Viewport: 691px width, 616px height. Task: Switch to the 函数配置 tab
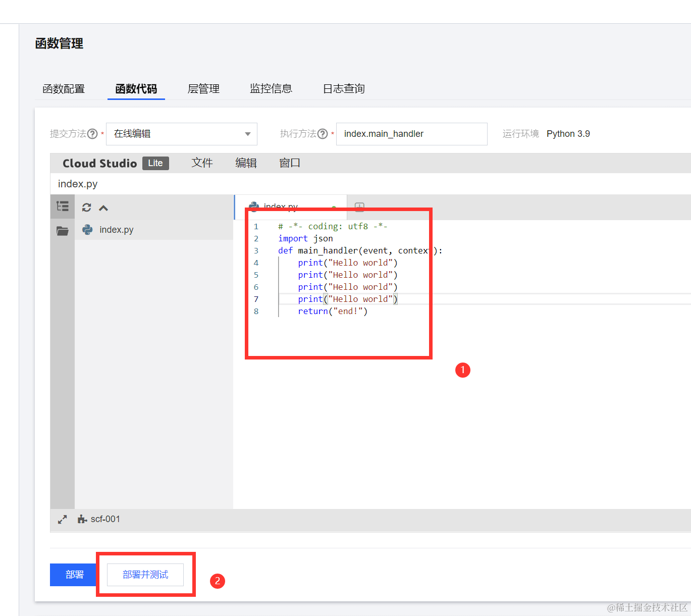(64, 89)
